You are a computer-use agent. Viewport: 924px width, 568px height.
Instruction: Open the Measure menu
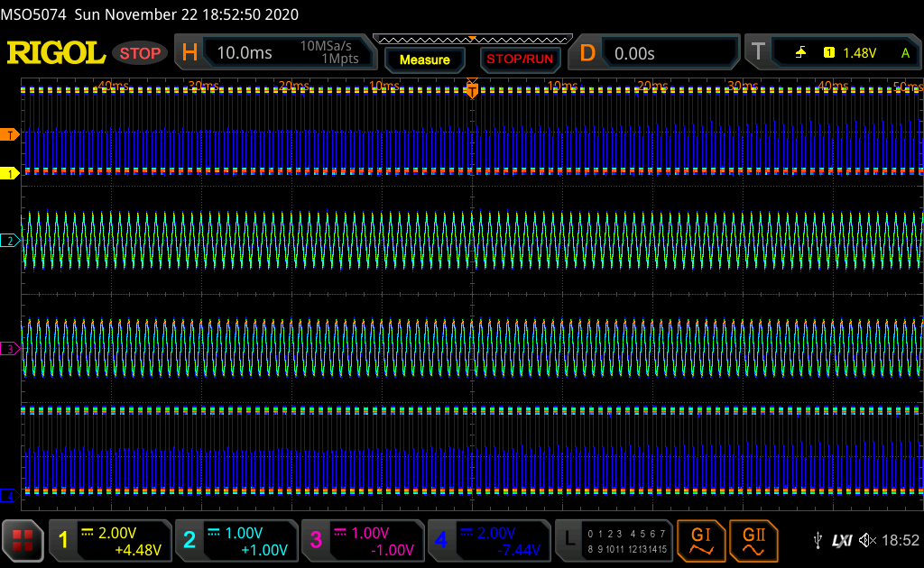tap(424, 60)
